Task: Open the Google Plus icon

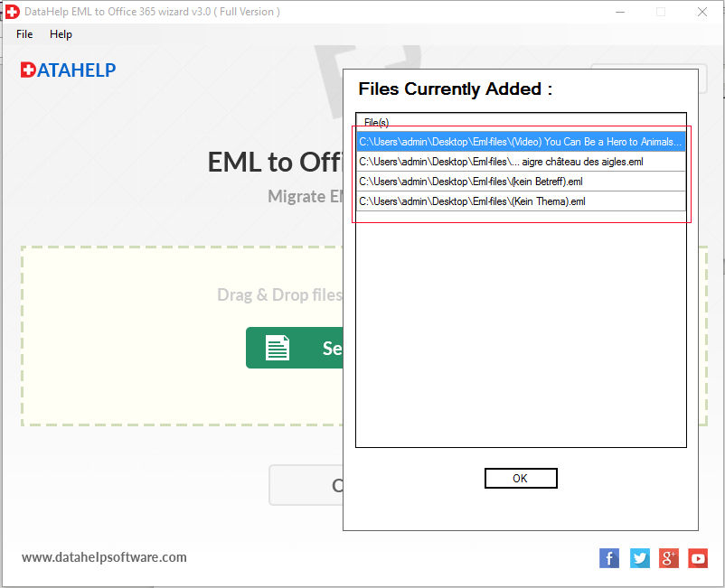Action: pos(669,558)
